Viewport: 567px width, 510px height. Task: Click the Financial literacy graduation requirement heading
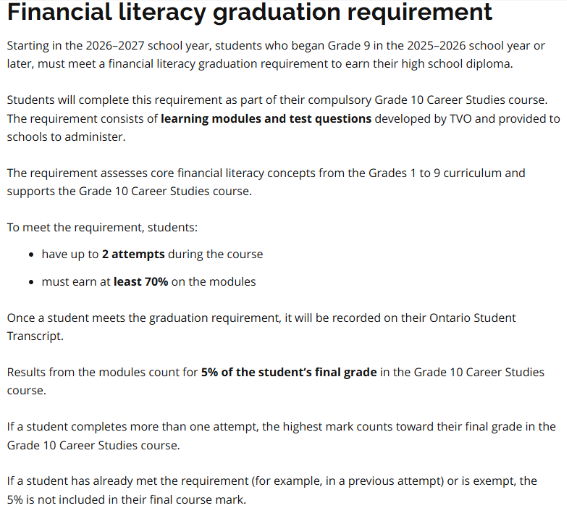[x=250, y=13]
